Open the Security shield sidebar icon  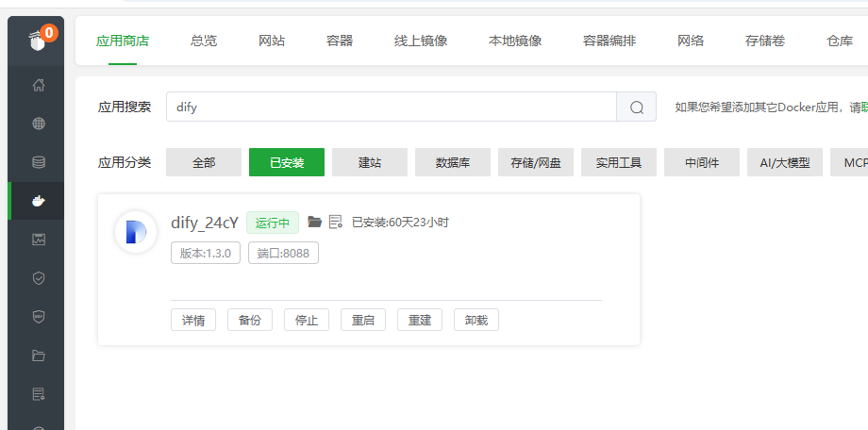(x=39, y=278)
